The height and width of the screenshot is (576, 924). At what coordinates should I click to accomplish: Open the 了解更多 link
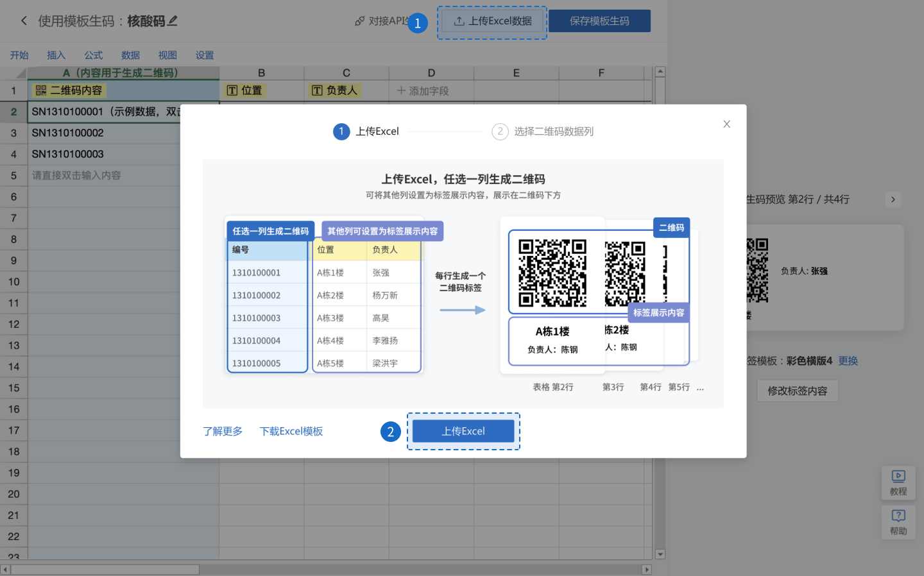(223, 431)
